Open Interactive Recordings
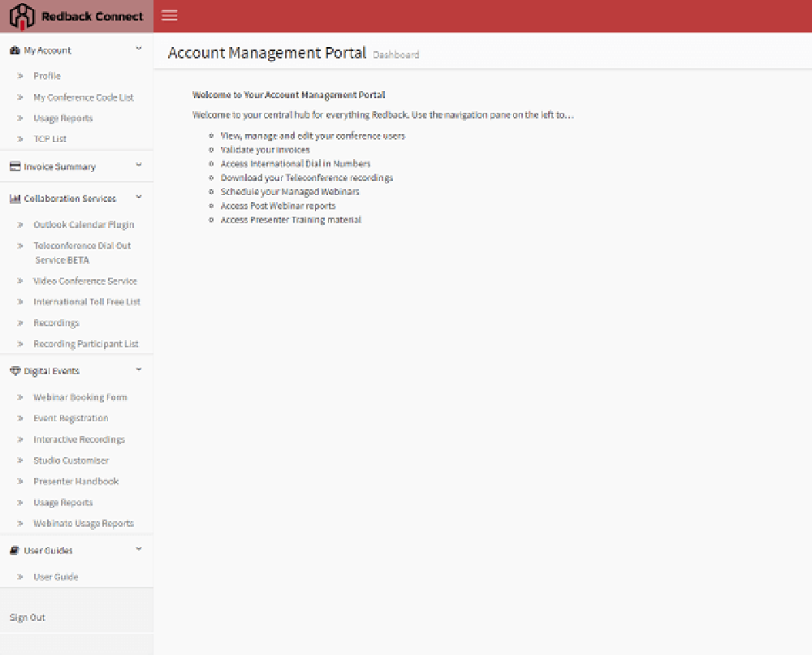 [80, 439]
